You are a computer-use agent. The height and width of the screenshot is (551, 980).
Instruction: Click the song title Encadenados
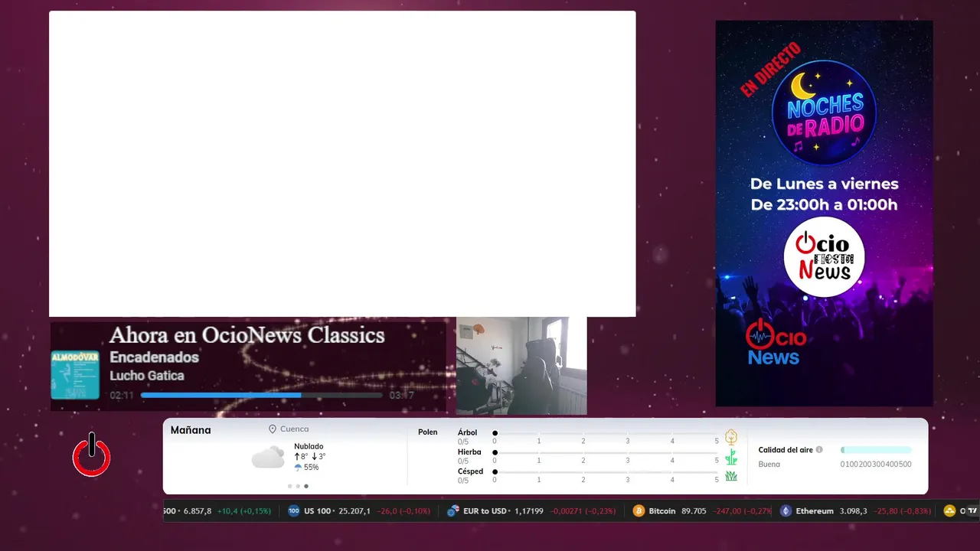(x=154, y=357)
